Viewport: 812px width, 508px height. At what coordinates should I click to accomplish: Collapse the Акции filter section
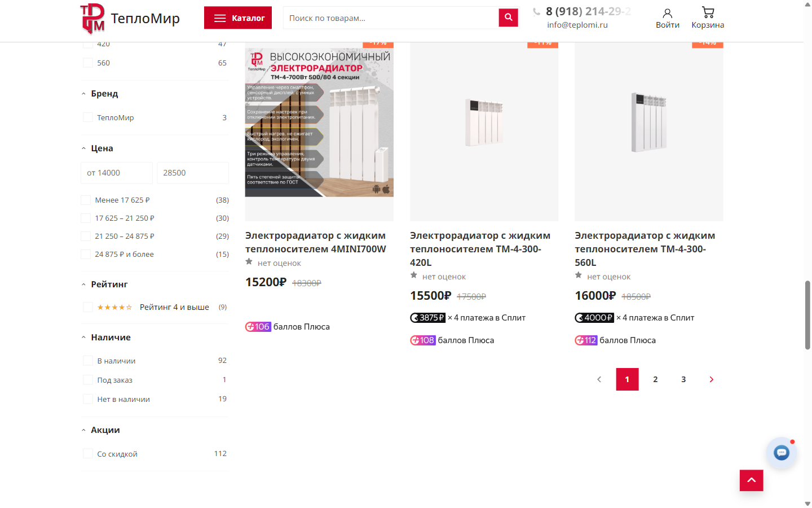tap(83, 430)
